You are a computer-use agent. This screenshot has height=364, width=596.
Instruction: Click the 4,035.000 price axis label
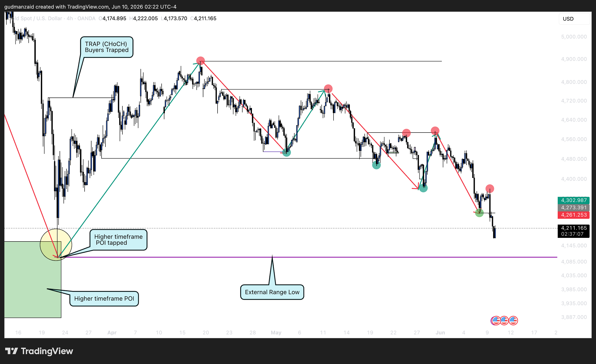[x=574, y=275]
